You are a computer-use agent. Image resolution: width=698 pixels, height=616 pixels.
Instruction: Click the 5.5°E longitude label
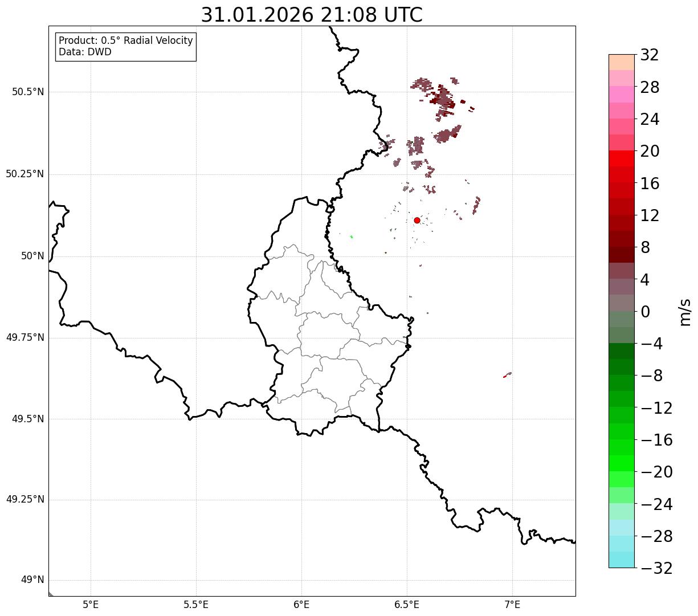pyautogui.click(x=196, y=605)
